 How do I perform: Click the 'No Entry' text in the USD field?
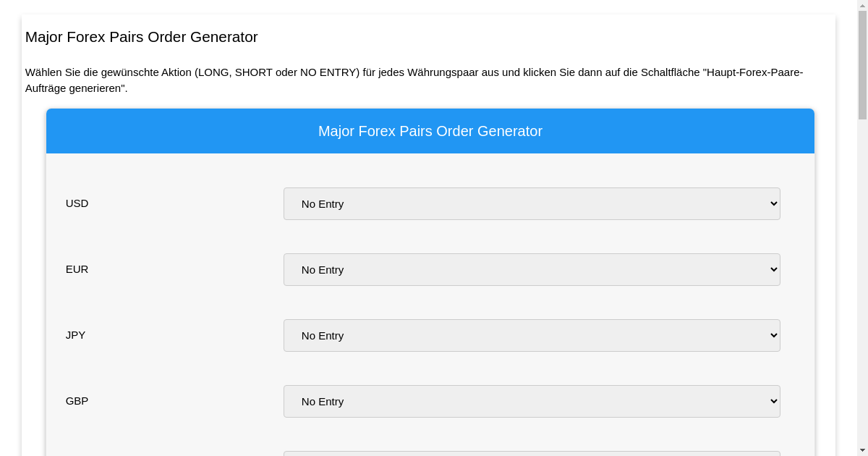pos(323,203)
